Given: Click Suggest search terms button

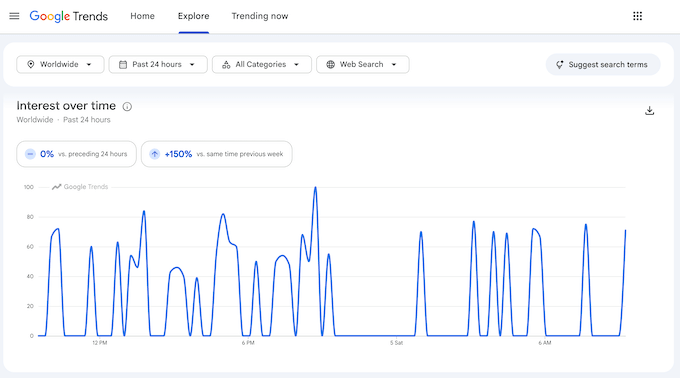Looking at the screenshot, I should 603,65.
